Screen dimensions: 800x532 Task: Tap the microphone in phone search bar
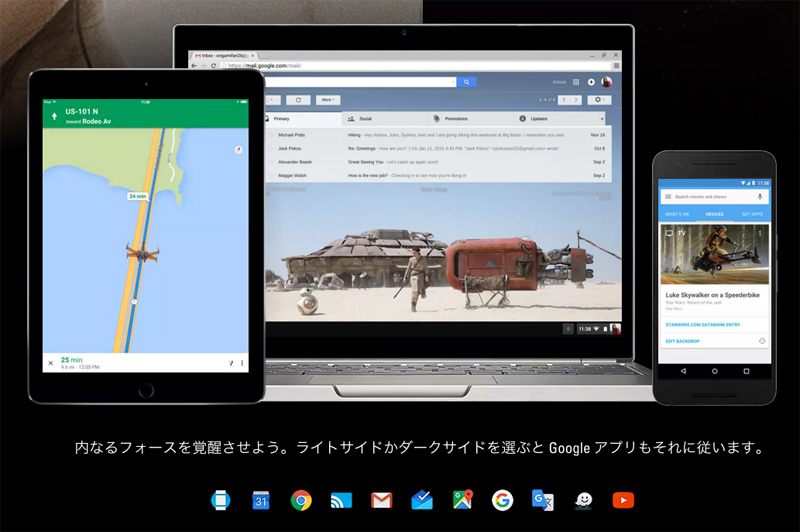760,196
